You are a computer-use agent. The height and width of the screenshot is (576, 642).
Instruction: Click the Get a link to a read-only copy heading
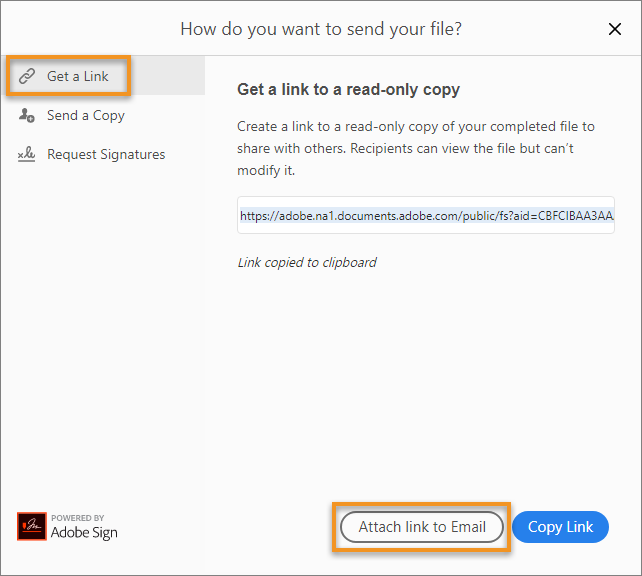point(348,90)
